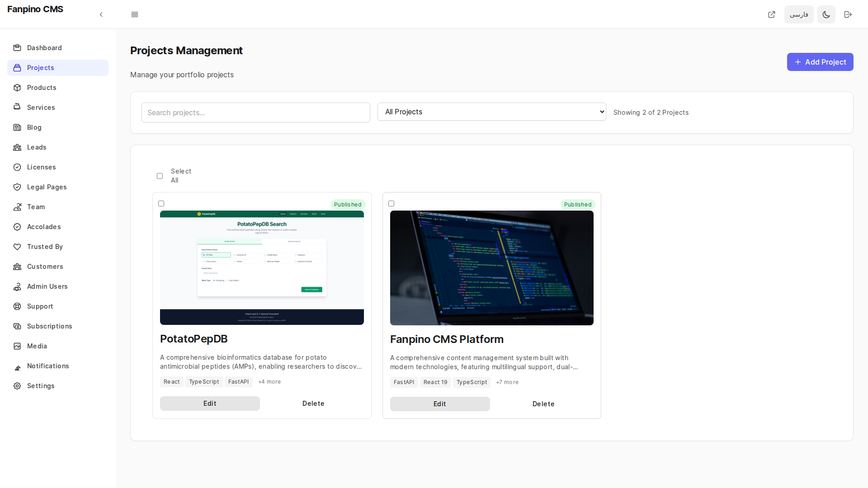The height and width of the screenshot is (488, 868).
Task: Click the Fanpino CMS logo title
Action: point(35,9)
